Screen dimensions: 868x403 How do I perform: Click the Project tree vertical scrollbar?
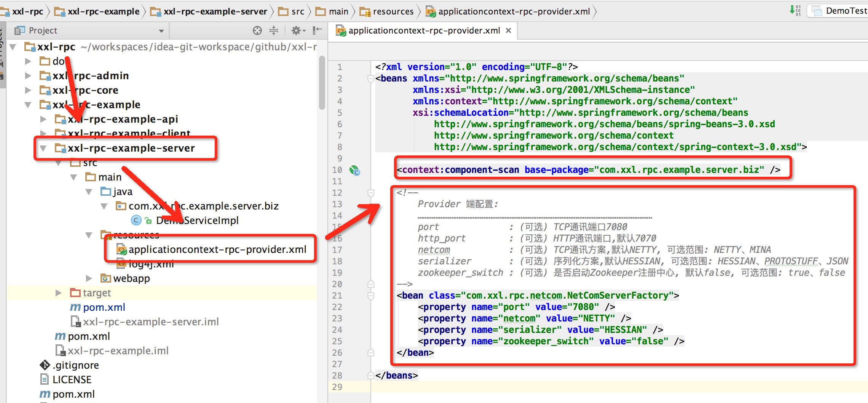(322, 83)
